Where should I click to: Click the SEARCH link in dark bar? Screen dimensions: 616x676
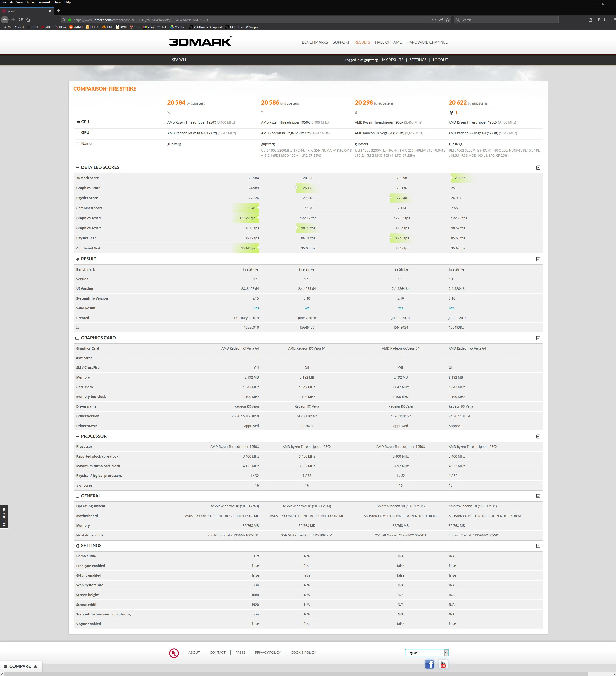click(179, 60)
